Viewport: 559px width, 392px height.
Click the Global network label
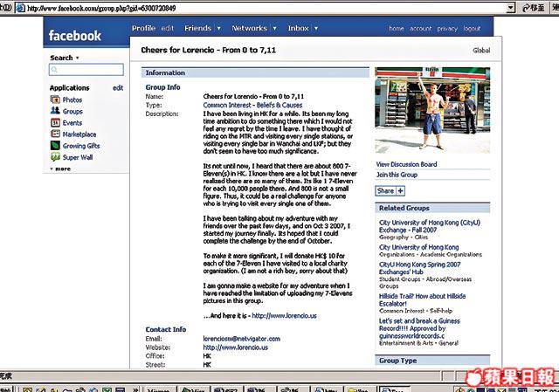pos(481,51)
